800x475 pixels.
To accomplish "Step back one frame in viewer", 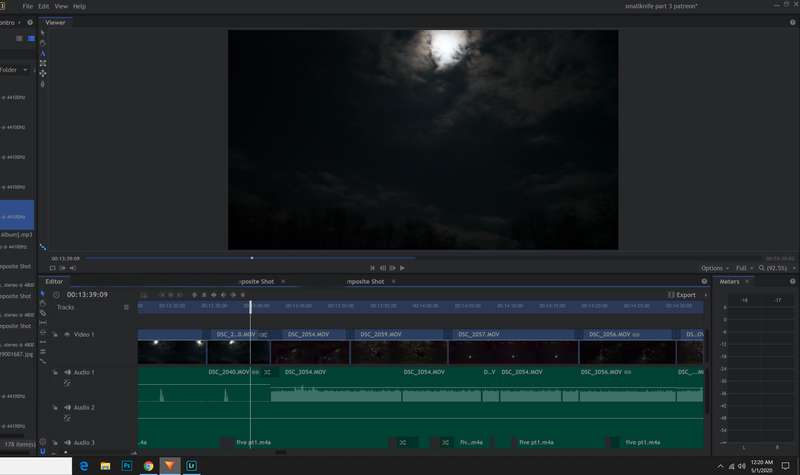I will click(383, 268).
